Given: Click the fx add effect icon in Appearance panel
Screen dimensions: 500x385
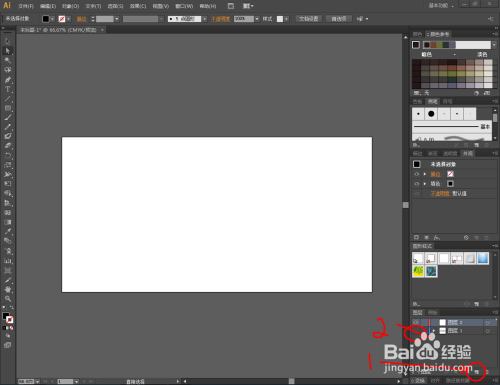Looking at the screenshot, I should pos(437,237).
